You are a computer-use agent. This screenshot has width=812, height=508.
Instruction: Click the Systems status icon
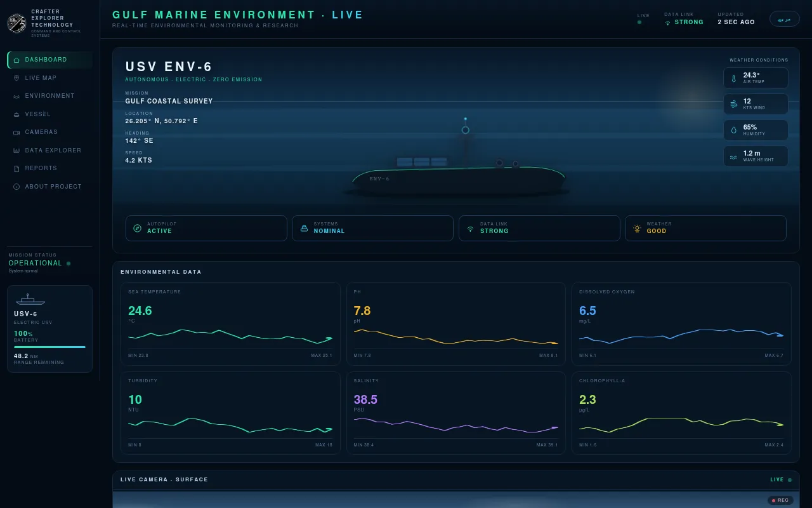click(304, 229)
